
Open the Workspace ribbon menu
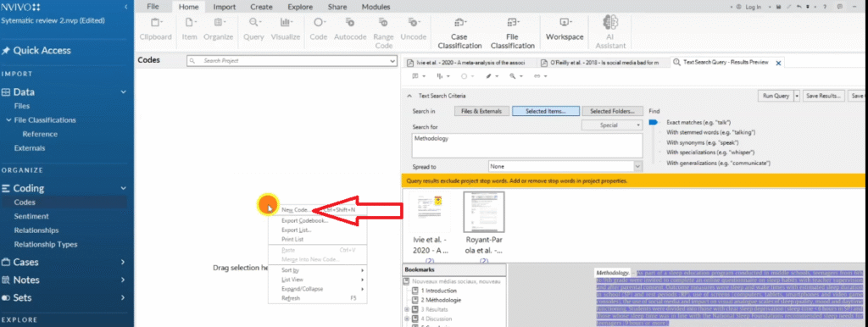tap(565, 29)
